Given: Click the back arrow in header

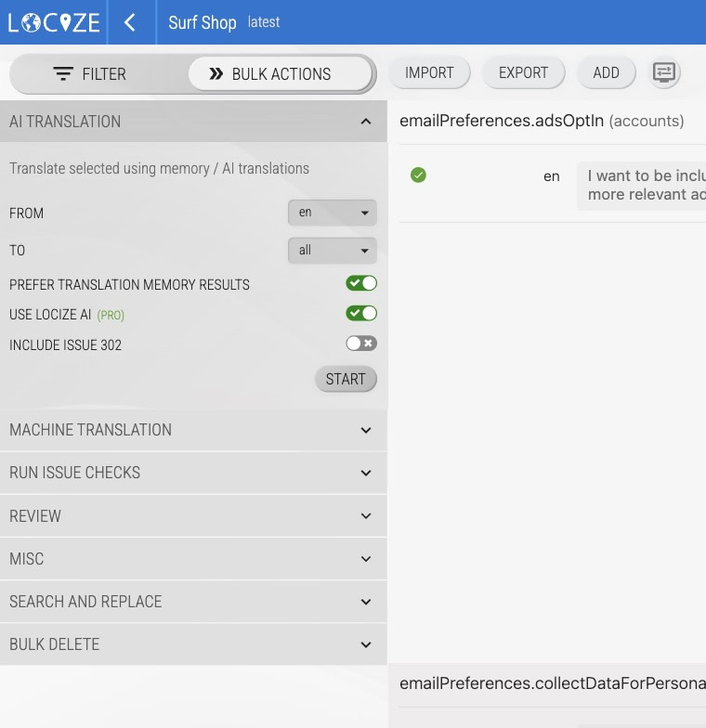Looking at the screenshot, I should click(130, 22).
